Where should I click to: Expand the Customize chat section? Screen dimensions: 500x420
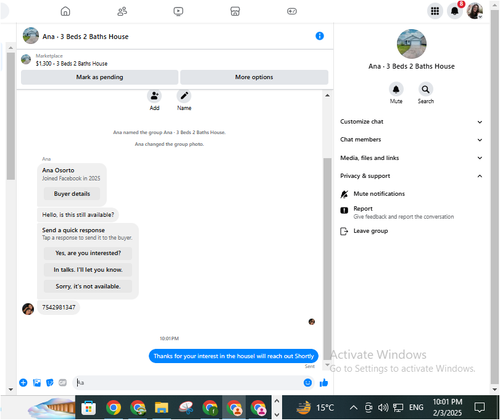[411, 122]
